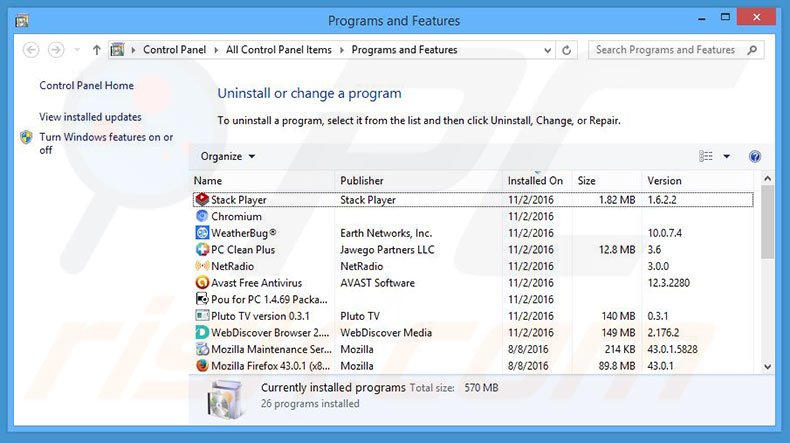The height and width of the screenshot is (443, 790).
Task: Select Mozilla Maintenance Service entry
Action: [x=271, y=350]
